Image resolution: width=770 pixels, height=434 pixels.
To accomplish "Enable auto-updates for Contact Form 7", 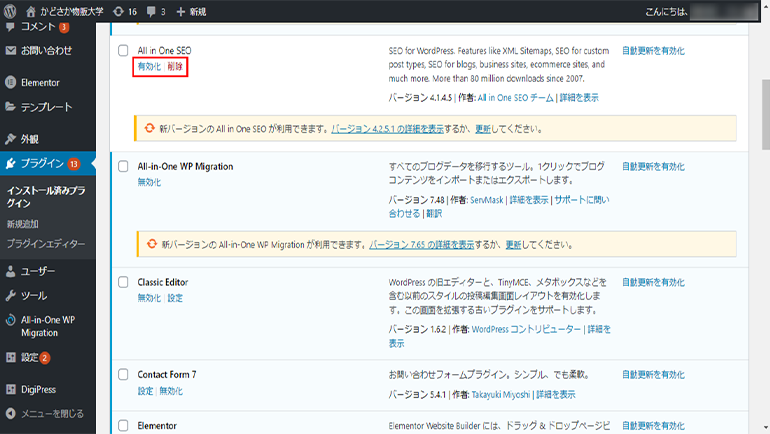I will [653, 375].
